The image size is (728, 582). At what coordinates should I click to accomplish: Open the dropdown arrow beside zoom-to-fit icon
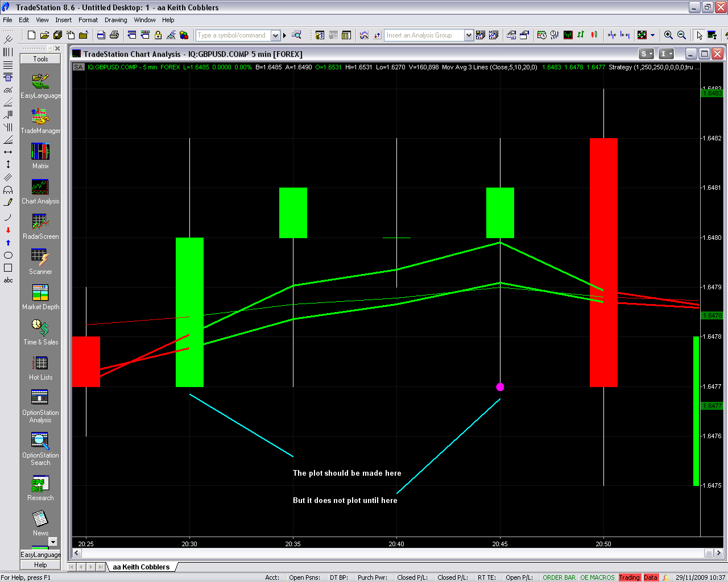[x=652, y=35]
